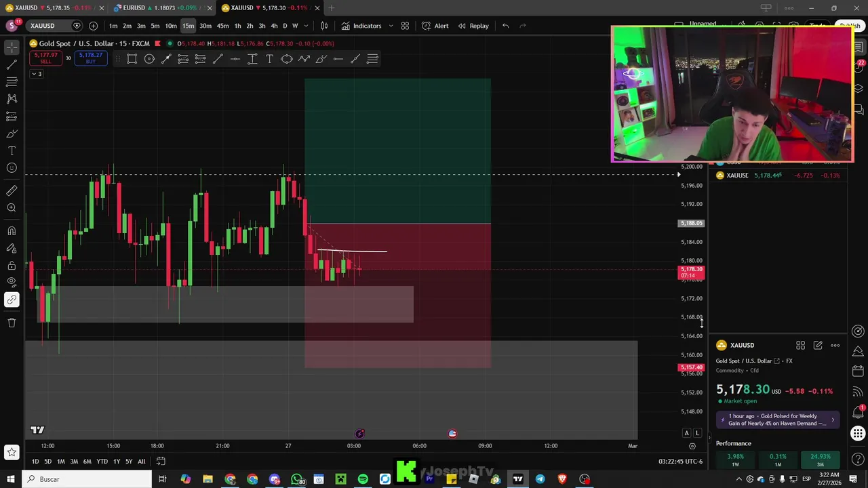Screen dimensions: 868x488
Task: Toggle hide all drawings eye icon
Action: (12, 282)
